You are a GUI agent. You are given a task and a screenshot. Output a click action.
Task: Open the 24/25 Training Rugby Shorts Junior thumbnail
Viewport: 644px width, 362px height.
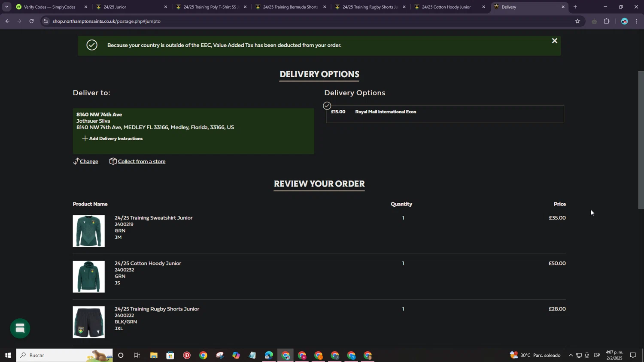click(x=88, y=322)
